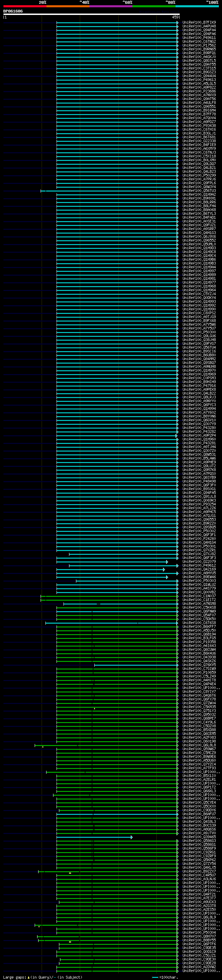The height and width of the screenshot is (980, 222).
Task: Select hit label UniRef100_Q9FUZ1
Action: pos(199,225)
